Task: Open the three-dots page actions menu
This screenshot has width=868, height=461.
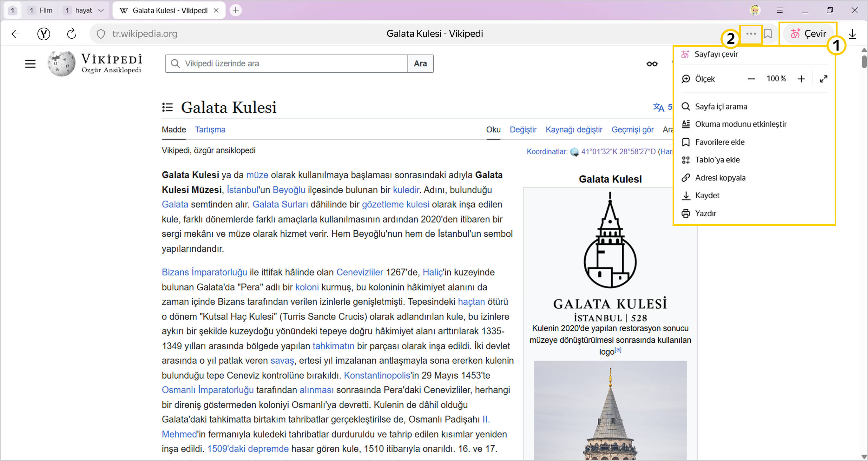Action: click(x=751, y=34)
